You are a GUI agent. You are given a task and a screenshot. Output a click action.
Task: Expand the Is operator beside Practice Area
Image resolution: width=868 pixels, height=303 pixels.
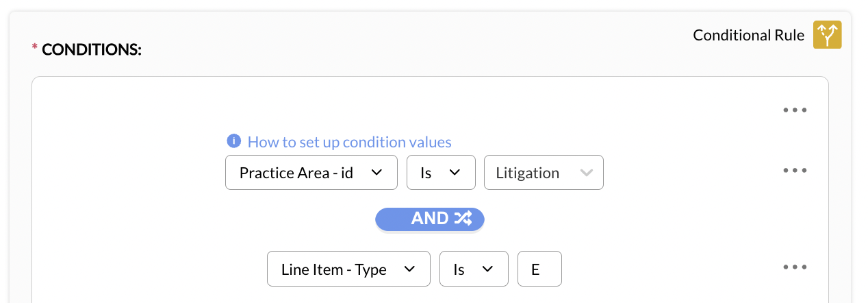pyautogui.click(x=441, y=173)
